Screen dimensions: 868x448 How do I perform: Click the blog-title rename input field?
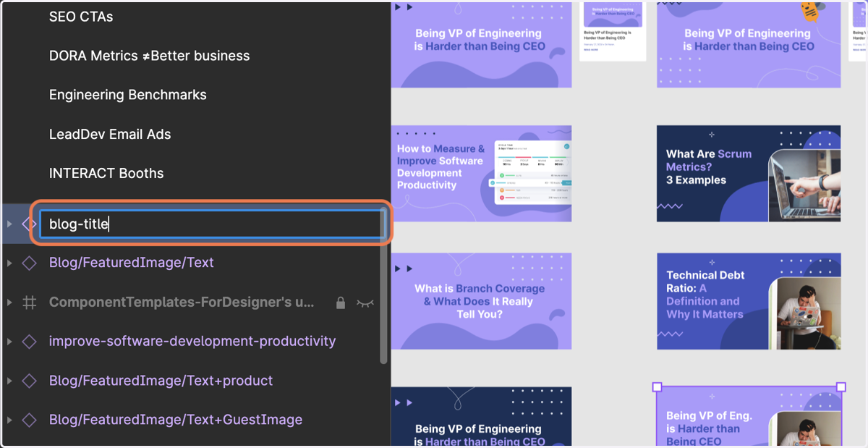click(x=212, y=224)
